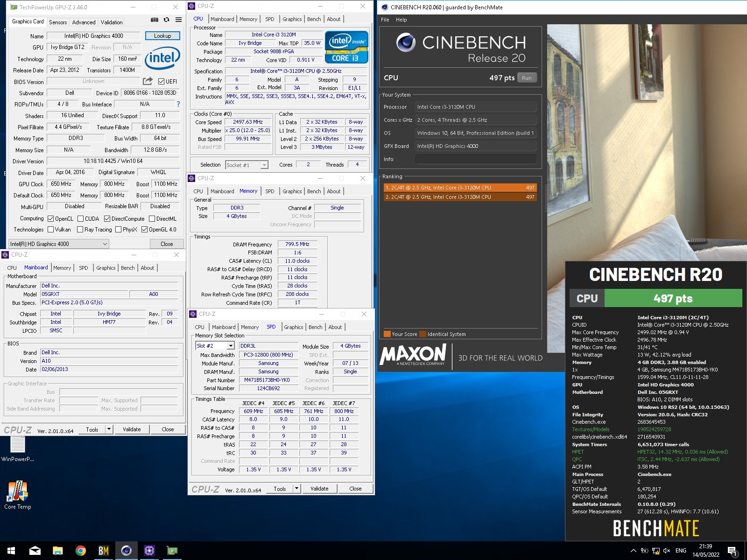Viewport: 747px width, 560px height.
Task: Click Validate in CPU-Z Mainboard window
Action: pos(132,429)
